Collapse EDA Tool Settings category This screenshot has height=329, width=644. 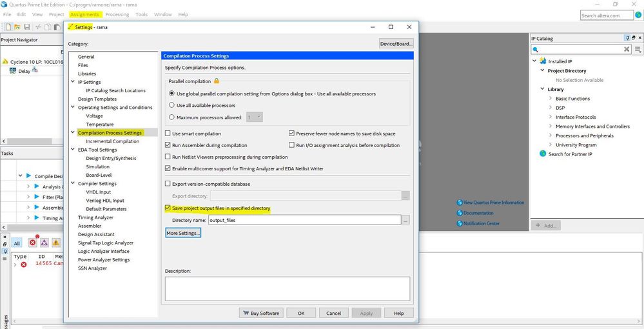coord(73,149)
